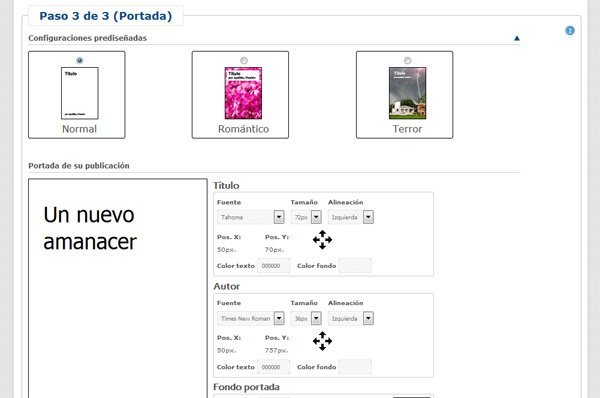The width and height of the screenshot is (600, 398).
Task: Select the Romántico preset radio button
Action: [244, 60]
